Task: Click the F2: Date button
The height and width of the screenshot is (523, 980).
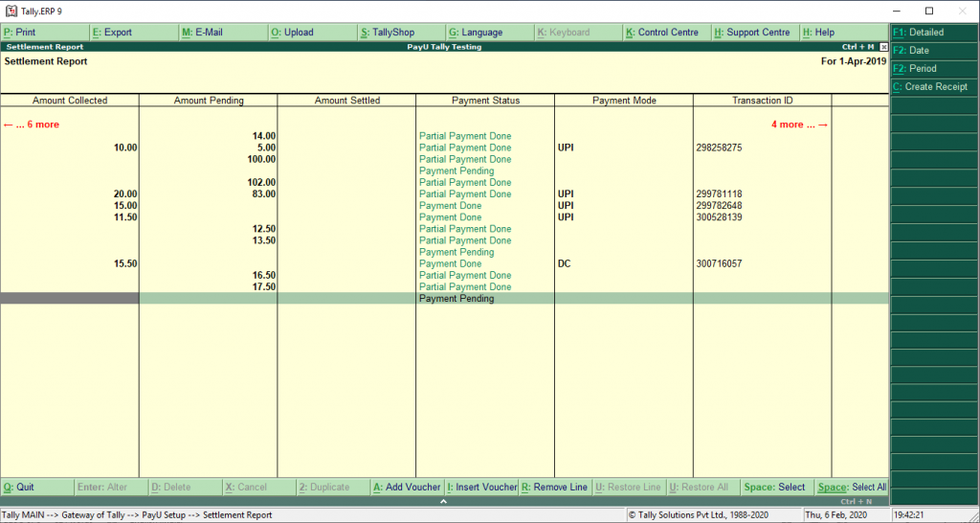Action: coord(934,51)
